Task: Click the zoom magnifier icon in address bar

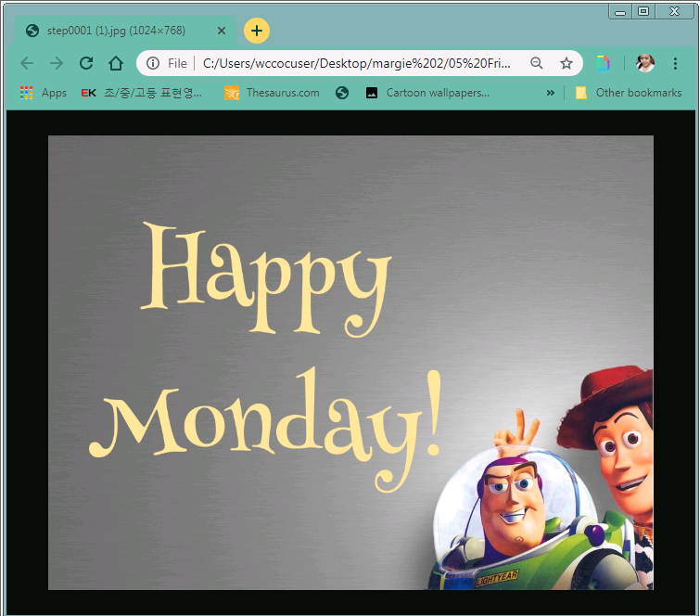Action: click(537, 63)
